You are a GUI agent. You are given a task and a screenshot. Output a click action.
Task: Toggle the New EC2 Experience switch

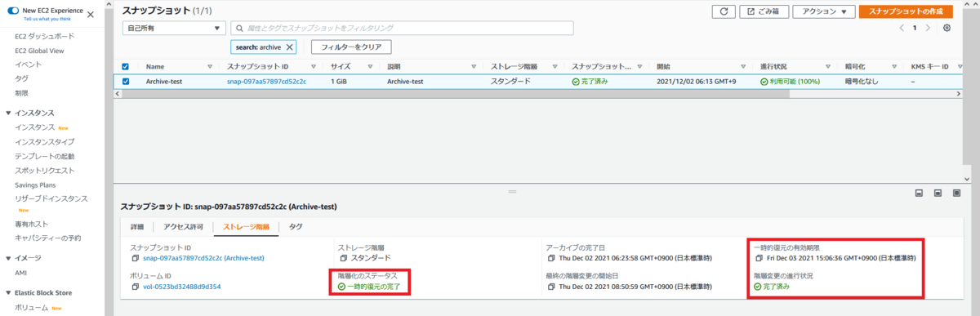(12, 10)
